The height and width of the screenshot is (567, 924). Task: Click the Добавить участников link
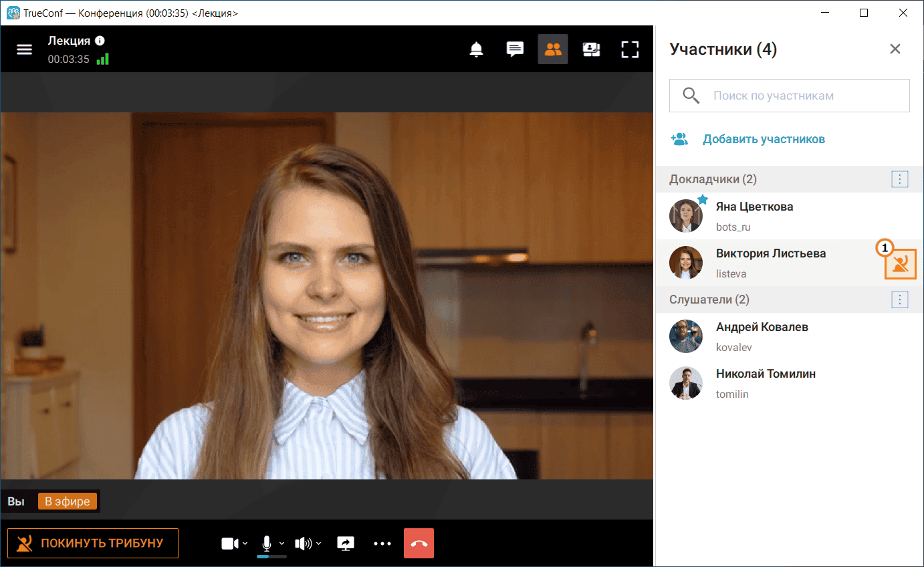click(764, 139)
